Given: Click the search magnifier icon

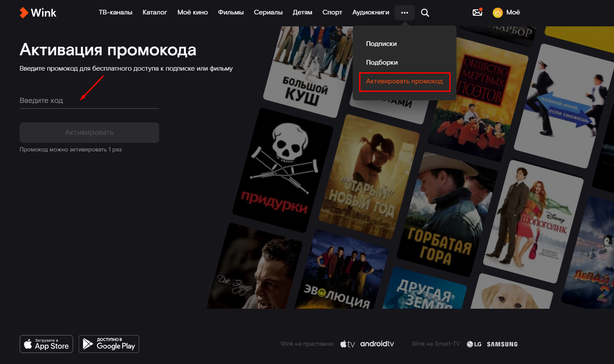Looking at the screenshot, I should click(425, 13).
